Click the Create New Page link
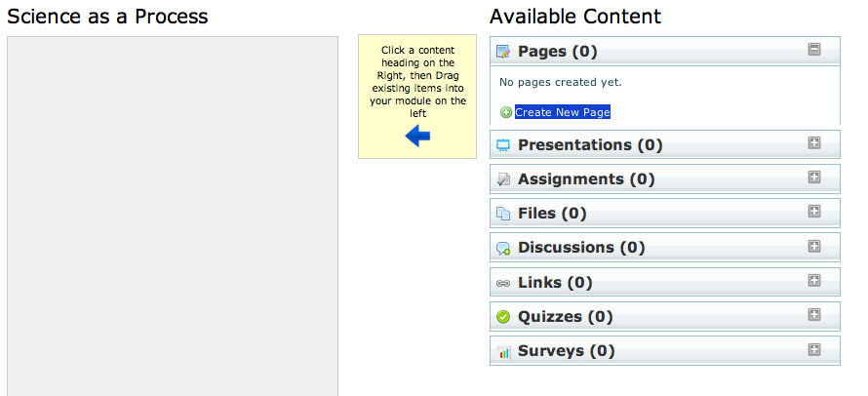The height and width of the screenshot is (396, 868). 563,112
